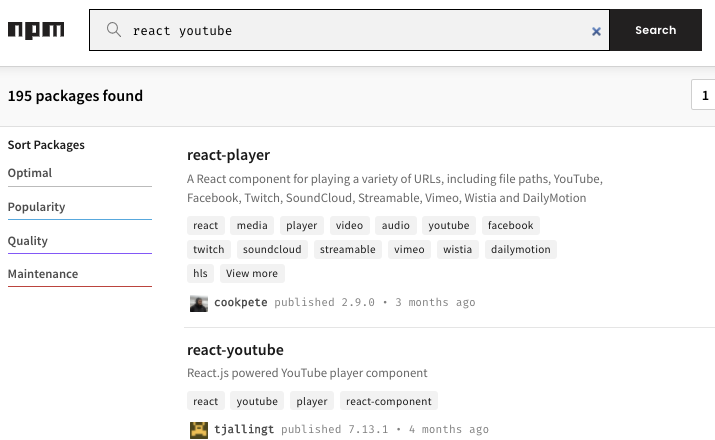Sort packages by Maintenance
This screenshot has width=715, height=440.
click(x=79, y=274)
